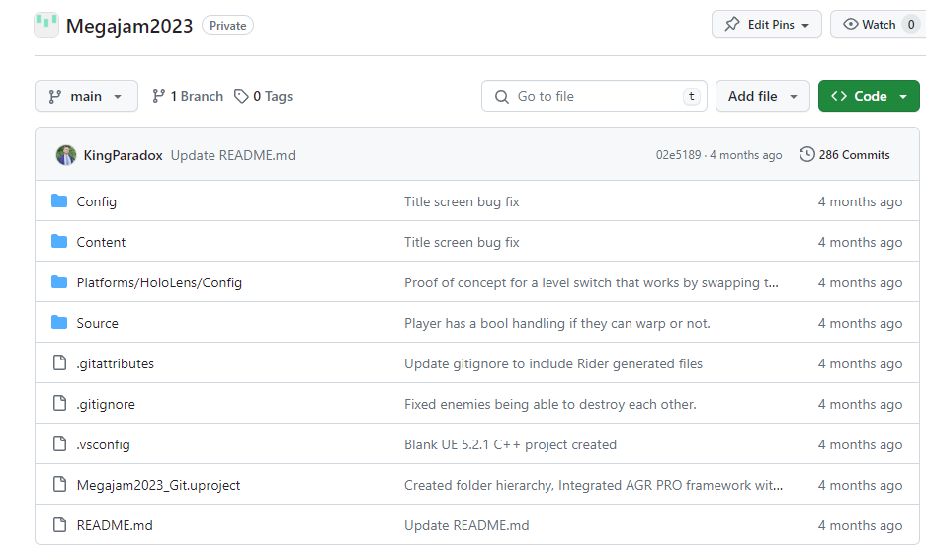Click the Config folder icon
The image size is (926, 560).
point(59,201)
